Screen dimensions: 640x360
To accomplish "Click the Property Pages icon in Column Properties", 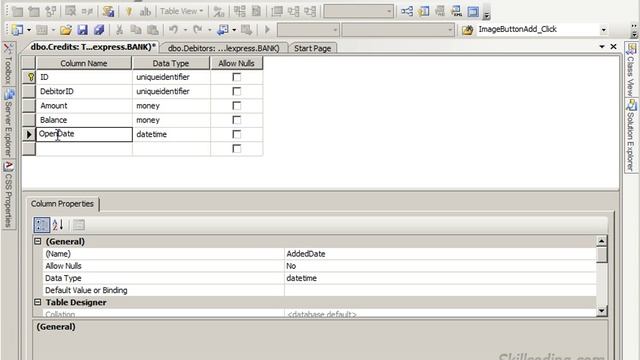I will click(x=79, y=225).
